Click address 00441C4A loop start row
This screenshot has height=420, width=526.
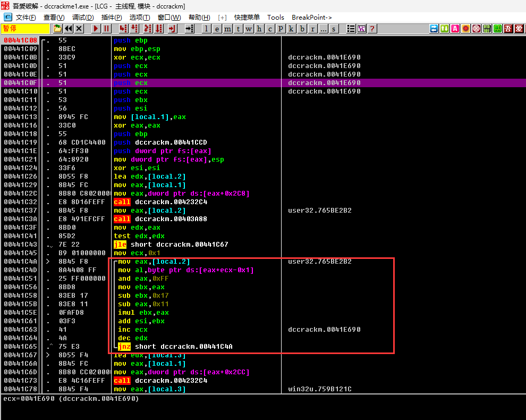(x=21, y=262)
